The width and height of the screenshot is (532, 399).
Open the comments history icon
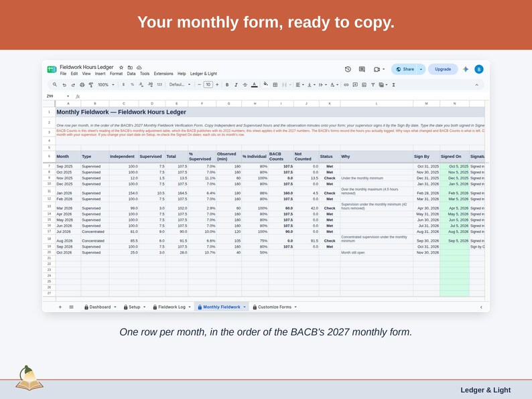362,69
